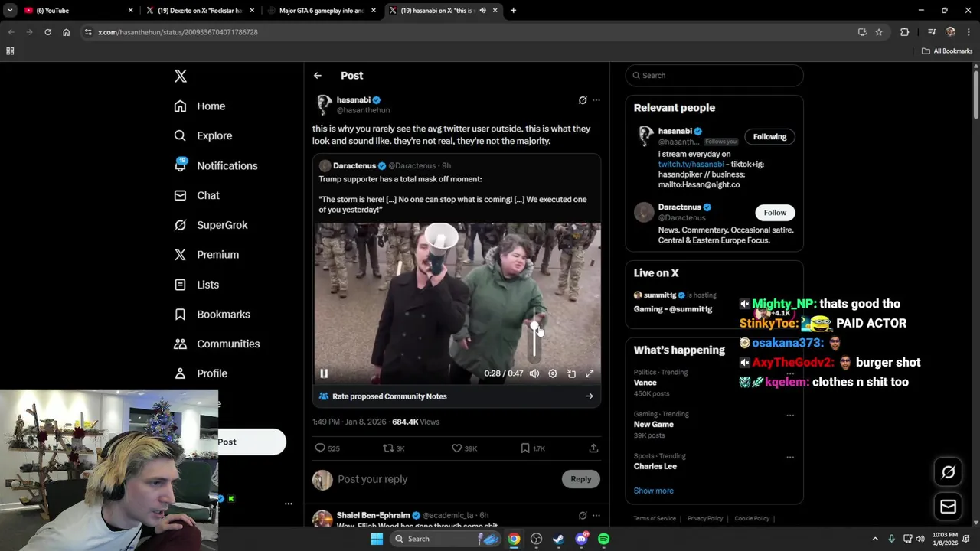Open summit1g live broadcast
Screen dimensions: 980x551
point(714,302)
